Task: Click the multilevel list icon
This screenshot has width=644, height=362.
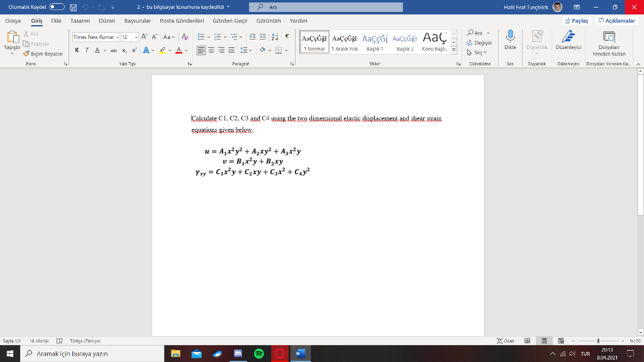Action: [x=234, y=37]
